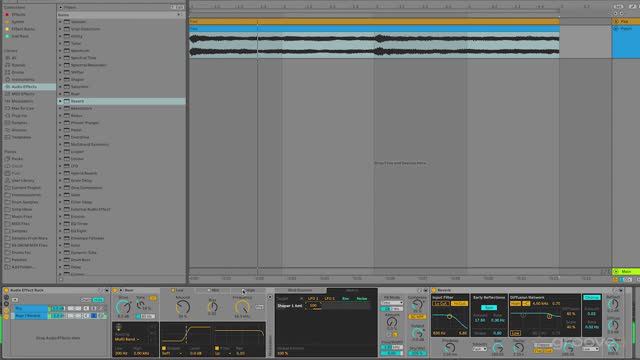The image size is (640, 360).
Task: Click Add Folder in Places
Action: click(x=23, y=267)
